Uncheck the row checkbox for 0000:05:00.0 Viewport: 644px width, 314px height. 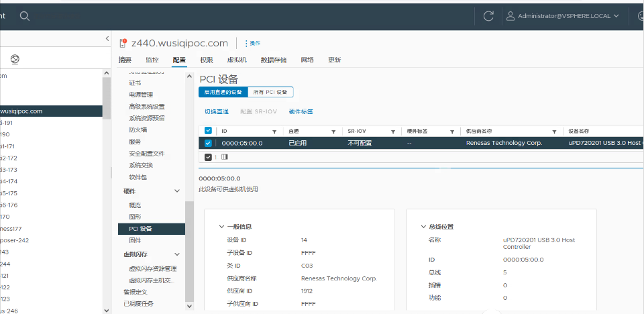(x=208, y=143)
